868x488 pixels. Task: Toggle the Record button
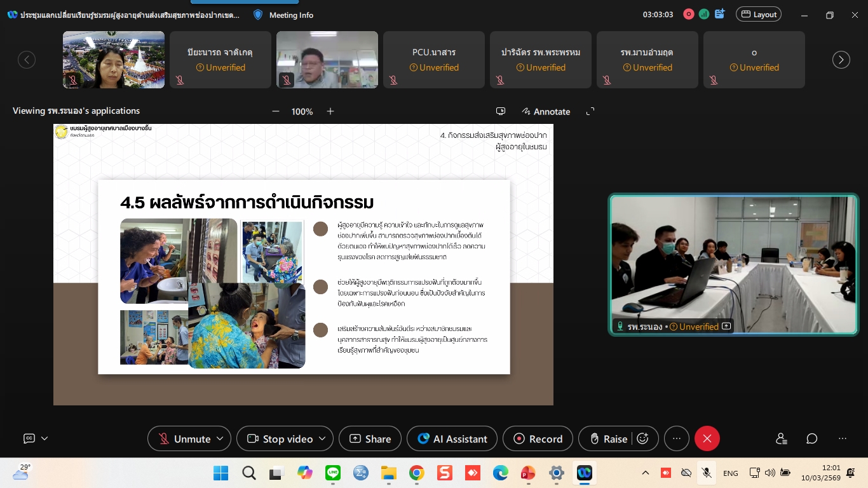click(538, 438)
